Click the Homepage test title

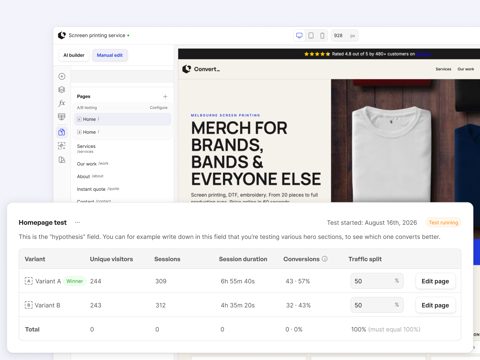pyautogui.click(x=43, y=223)
